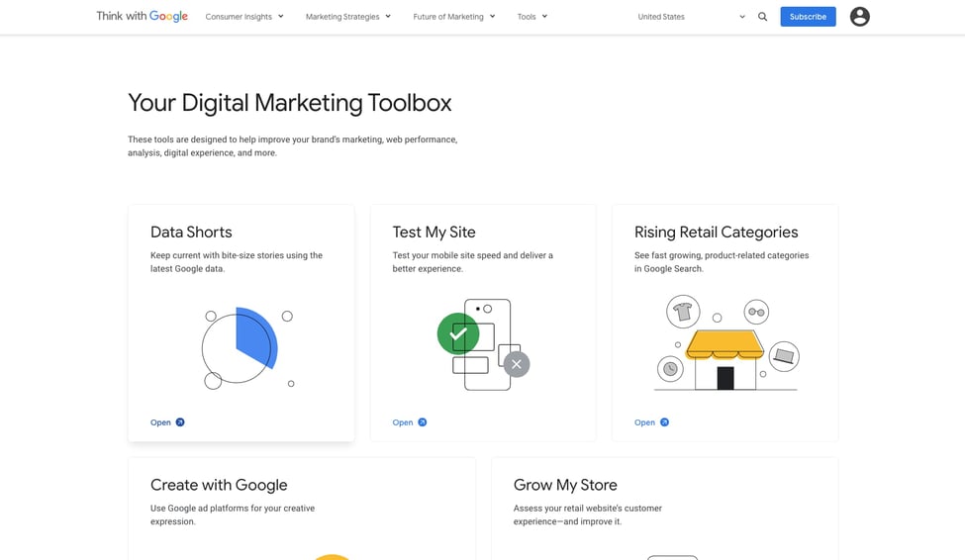Click the search magnifier icon
The width and height of the screenshot is (965, 560).
(762, 17)
